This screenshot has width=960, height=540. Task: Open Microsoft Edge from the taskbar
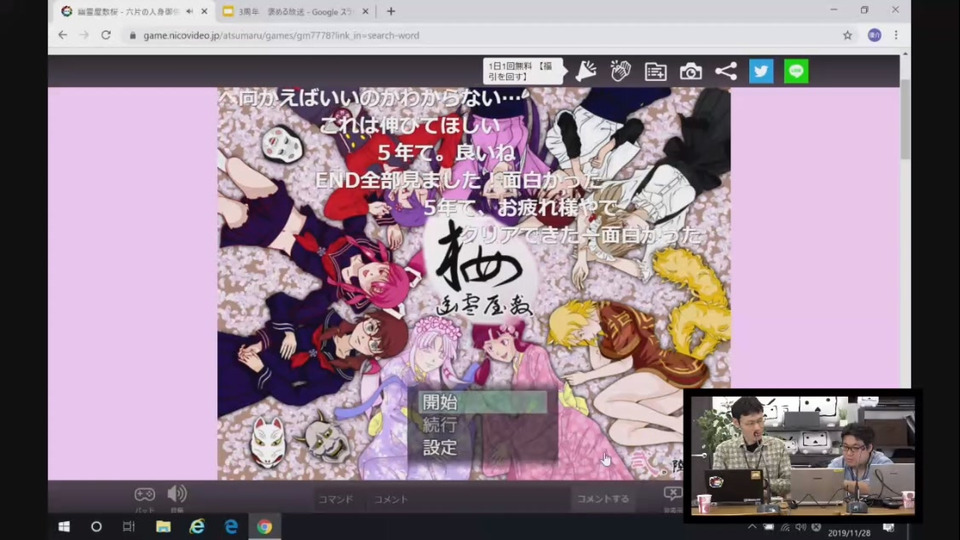click(x=231, y=527)
